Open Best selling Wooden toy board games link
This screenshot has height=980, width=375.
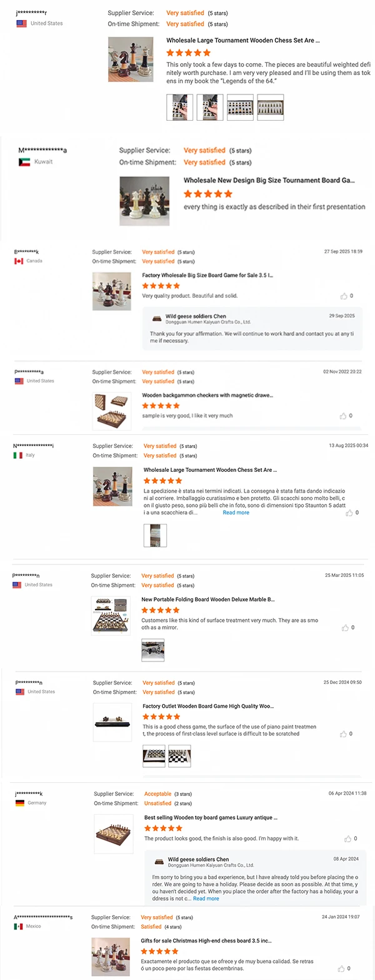tap(211, 817)
